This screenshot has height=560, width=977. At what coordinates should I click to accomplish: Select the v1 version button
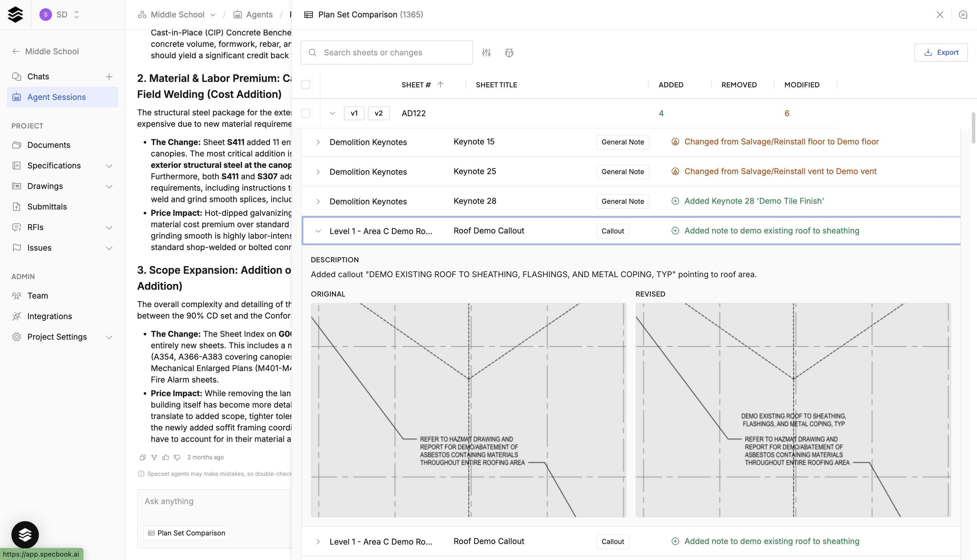point(354,114)
